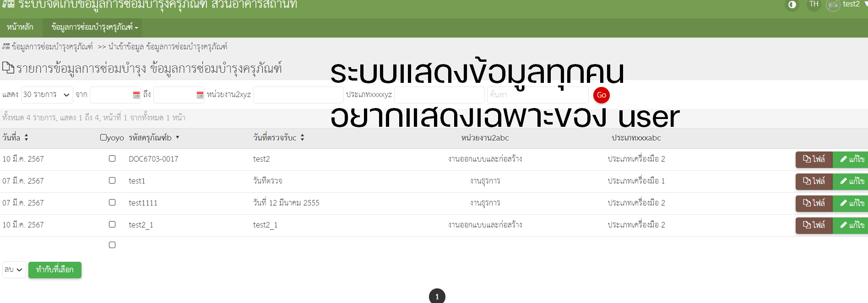This screenshot has width=868, height=303.
Task: Open the calendar picker for the จาก date
Action: coord(136,95)
